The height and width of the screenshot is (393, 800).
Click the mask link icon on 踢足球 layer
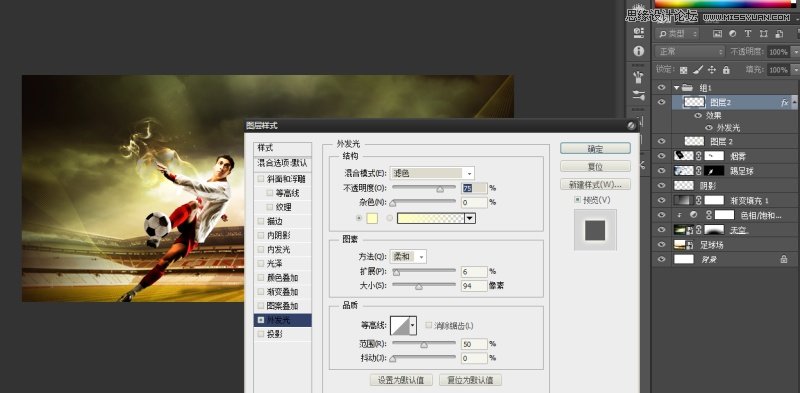coord(699,170)
